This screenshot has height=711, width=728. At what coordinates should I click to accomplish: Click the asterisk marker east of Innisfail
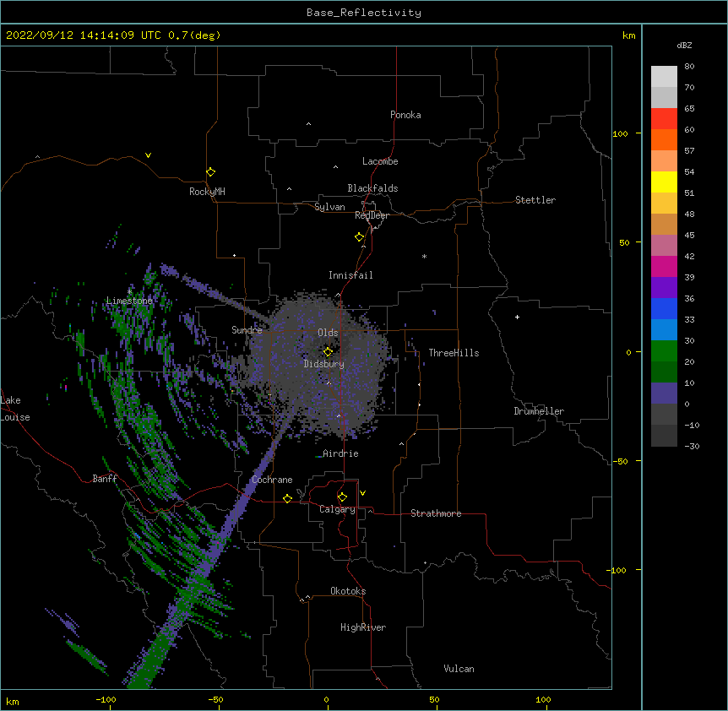424,256
